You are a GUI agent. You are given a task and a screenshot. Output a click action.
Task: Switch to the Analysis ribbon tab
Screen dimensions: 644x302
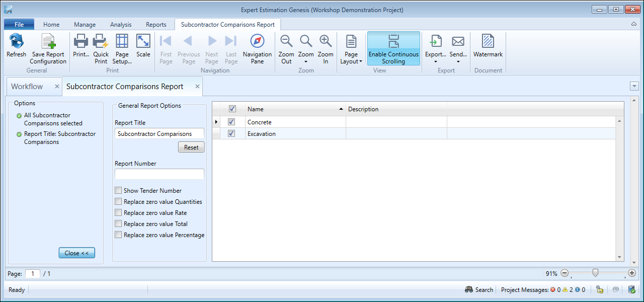(x=121, y=25)
